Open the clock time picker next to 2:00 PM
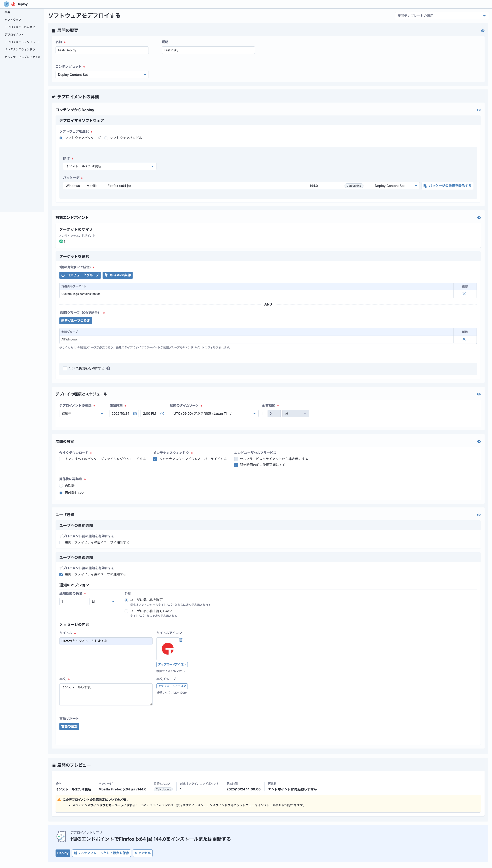 coord(162,413)
